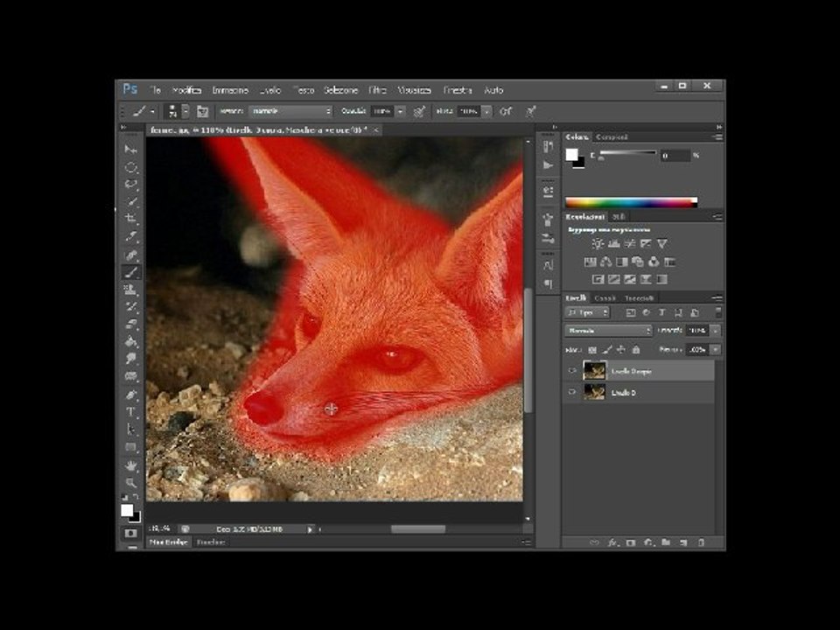Toggle the Brush panel button
Viewport: 840px width, 630px height.
202,111
